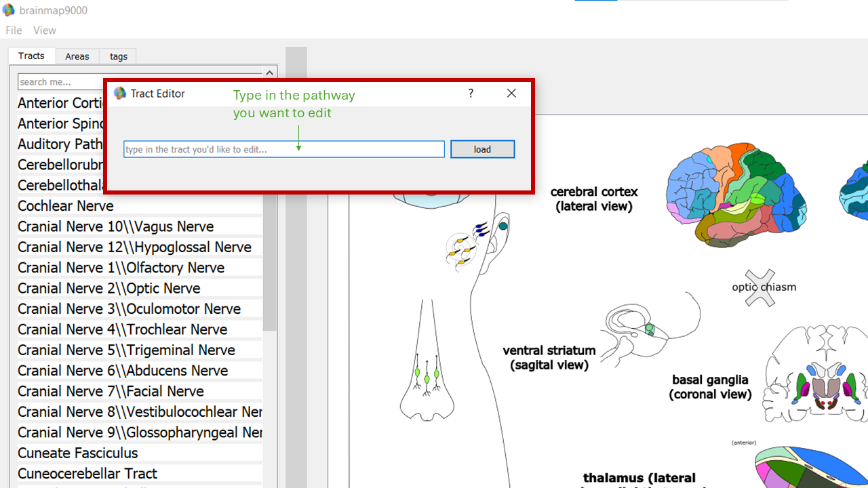Close the Tract Editor dialog
This screenshot has width=868, height=488.
(x=511, y=94)
